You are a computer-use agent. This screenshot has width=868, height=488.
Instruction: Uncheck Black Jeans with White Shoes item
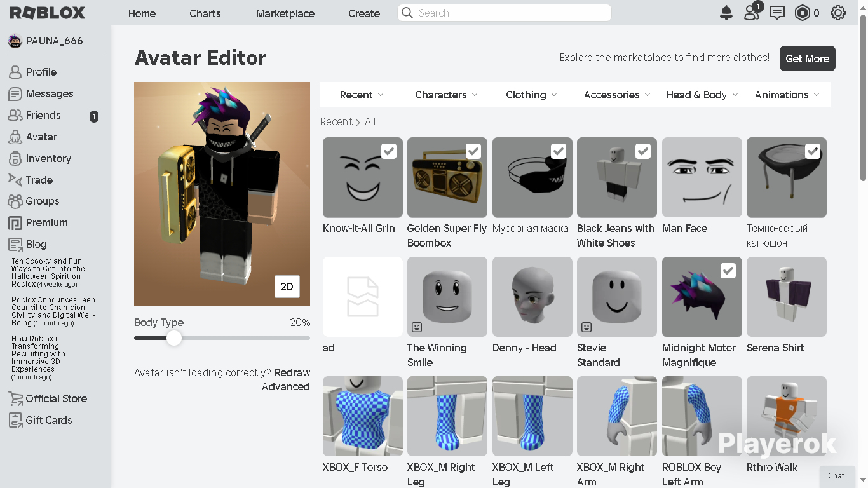point(643,151)
